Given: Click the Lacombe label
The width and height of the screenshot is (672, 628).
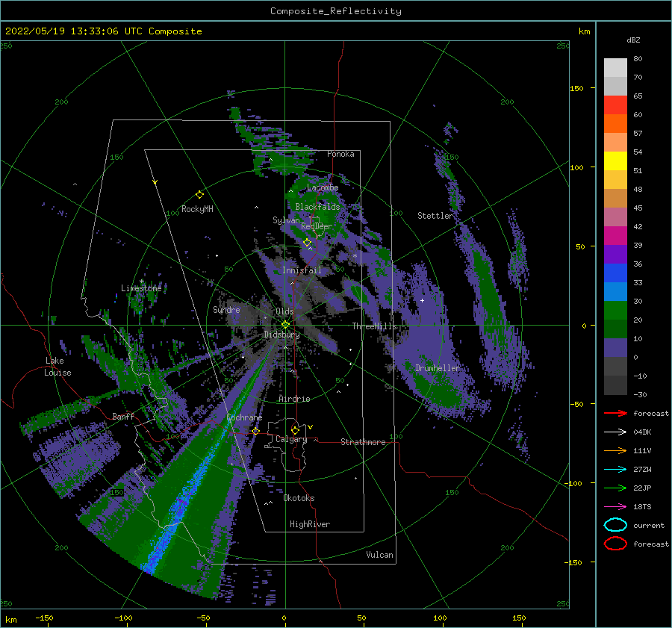Looking at the screenshot, I should tap(323, 187).
